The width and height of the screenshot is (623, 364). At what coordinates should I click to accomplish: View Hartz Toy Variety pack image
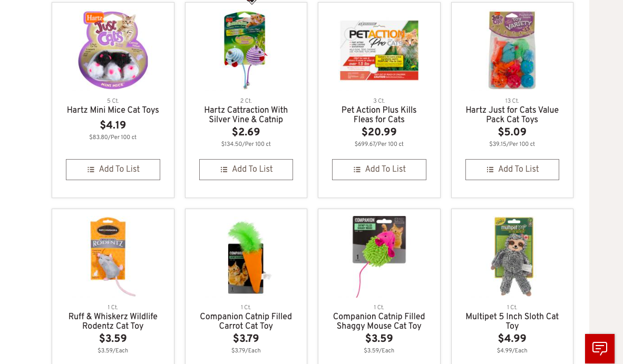point(512,50)
